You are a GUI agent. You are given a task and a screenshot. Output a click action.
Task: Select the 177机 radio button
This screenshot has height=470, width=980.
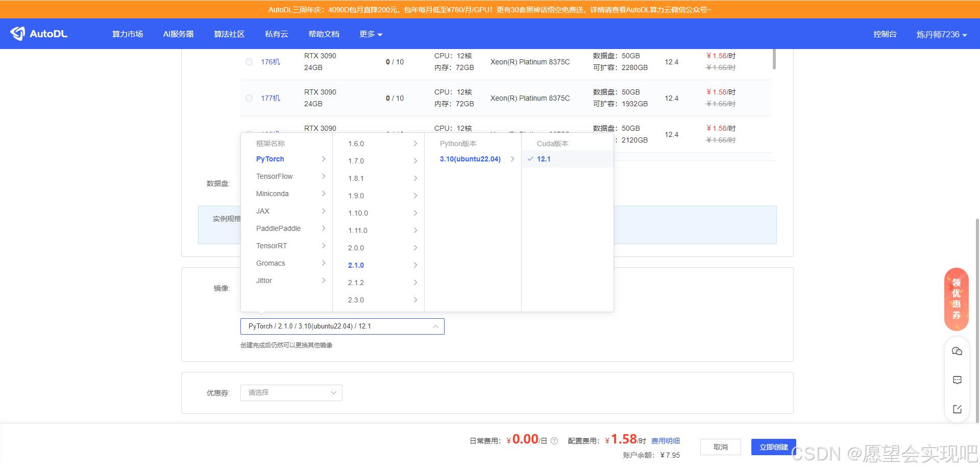coord(249,98)
